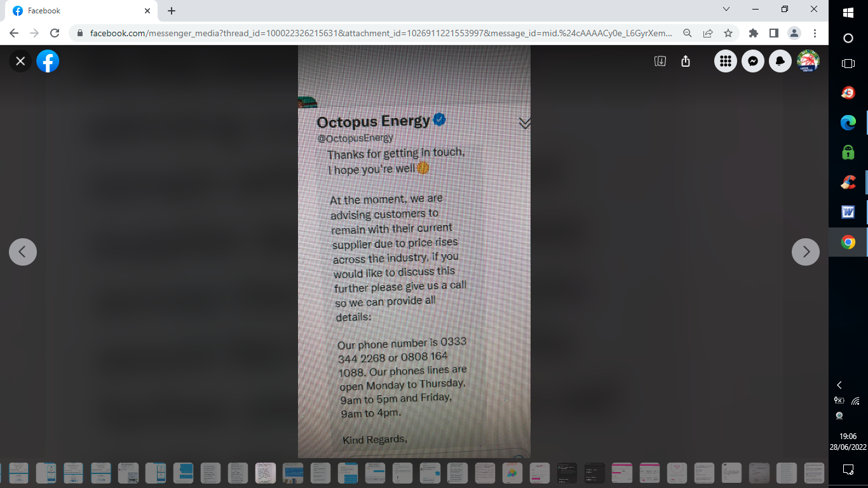Click the Facebook logo icon
868x488 pixels.
(x=48, y=61)
